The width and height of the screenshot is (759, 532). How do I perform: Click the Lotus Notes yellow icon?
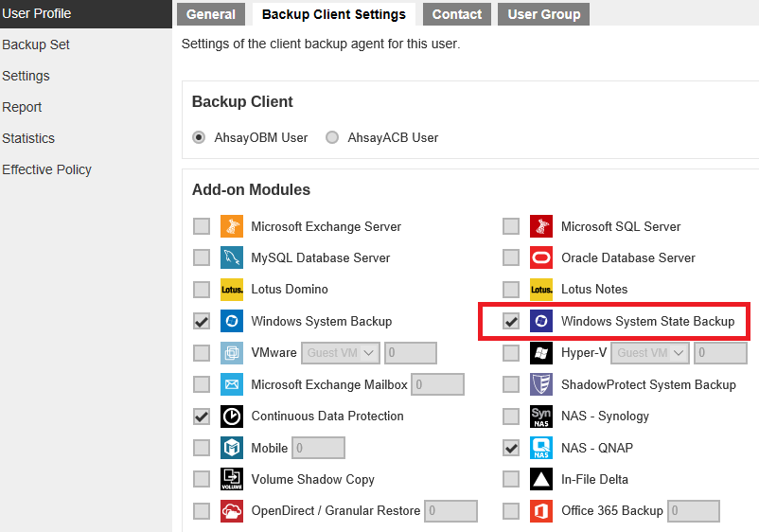click(x=541, y=290)
